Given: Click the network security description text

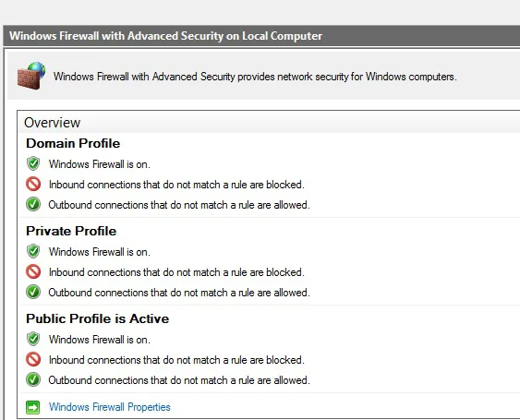Looking at the screenshot, I should point(255,77).
